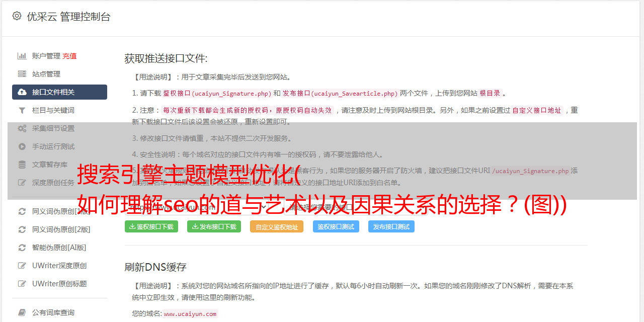Click the red 充值 link

pyautogui.click(x=69, y=56)
